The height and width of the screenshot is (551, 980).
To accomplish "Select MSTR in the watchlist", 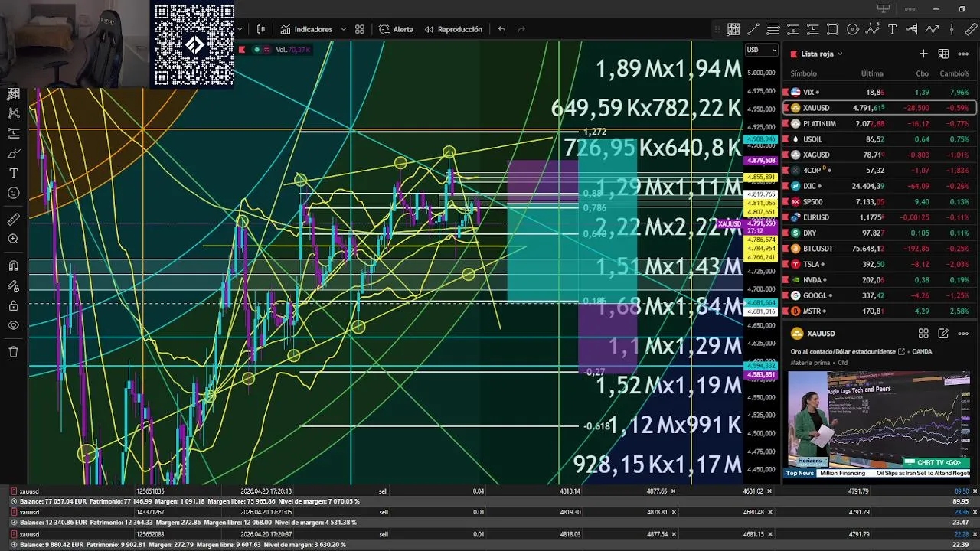I will tap(879, 311).
